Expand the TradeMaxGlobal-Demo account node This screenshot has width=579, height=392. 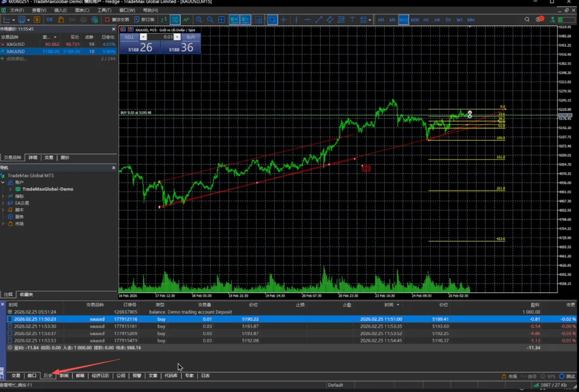coord(10,189)
